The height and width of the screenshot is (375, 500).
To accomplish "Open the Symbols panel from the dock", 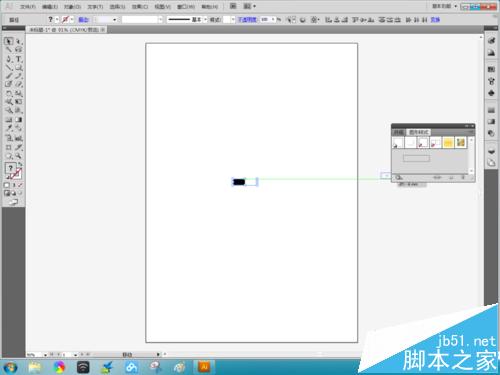I will coord(491,93).
